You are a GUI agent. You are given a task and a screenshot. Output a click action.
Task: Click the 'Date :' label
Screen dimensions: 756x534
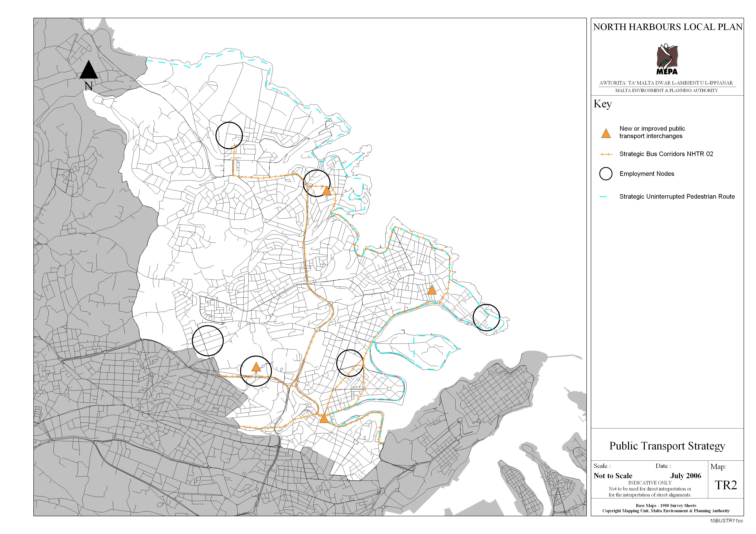coord(663,466)
